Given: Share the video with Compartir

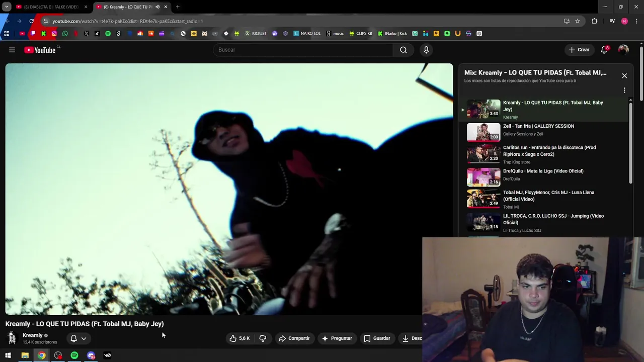Looking at the screenshot, I should [294, 338].
